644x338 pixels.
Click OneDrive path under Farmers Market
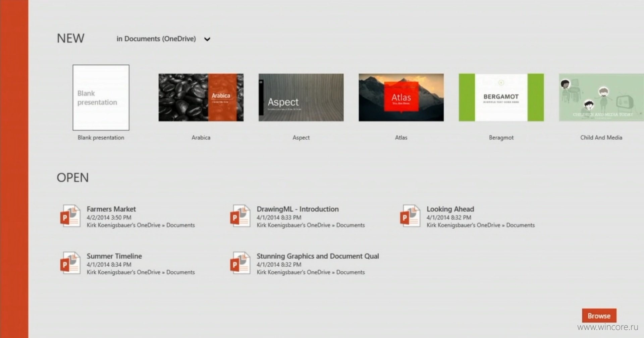click(141, 225)
